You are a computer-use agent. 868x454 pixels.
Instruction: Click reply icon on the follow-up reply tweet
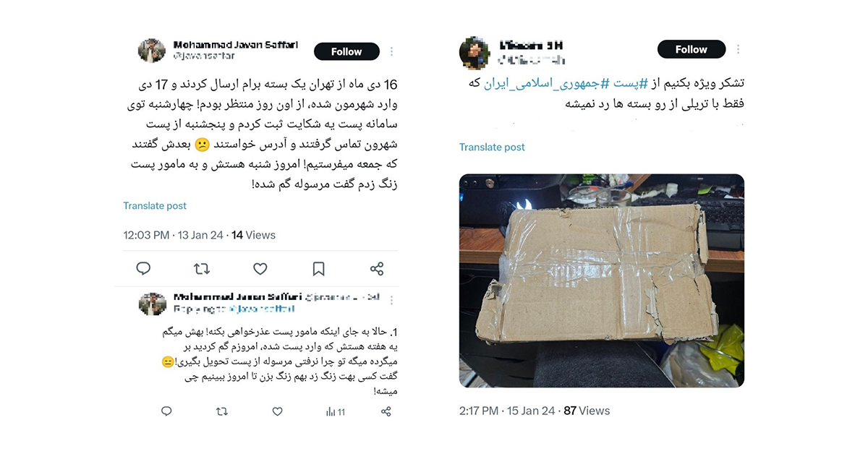pyautogui.click(x=166, y=411)
